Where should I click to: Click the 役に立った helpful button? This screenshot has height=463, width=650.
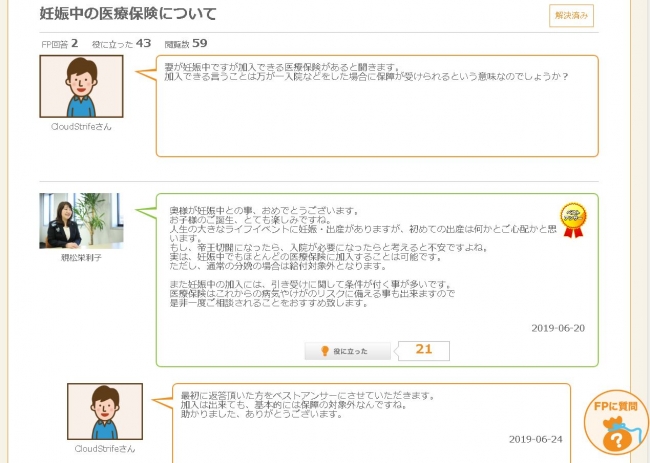coord(347,351)
